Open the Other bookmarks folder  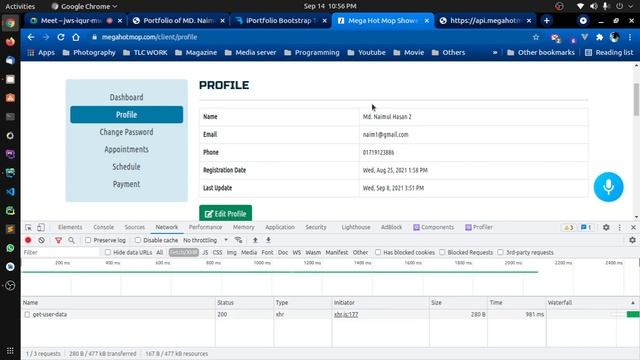click(541, 52)
